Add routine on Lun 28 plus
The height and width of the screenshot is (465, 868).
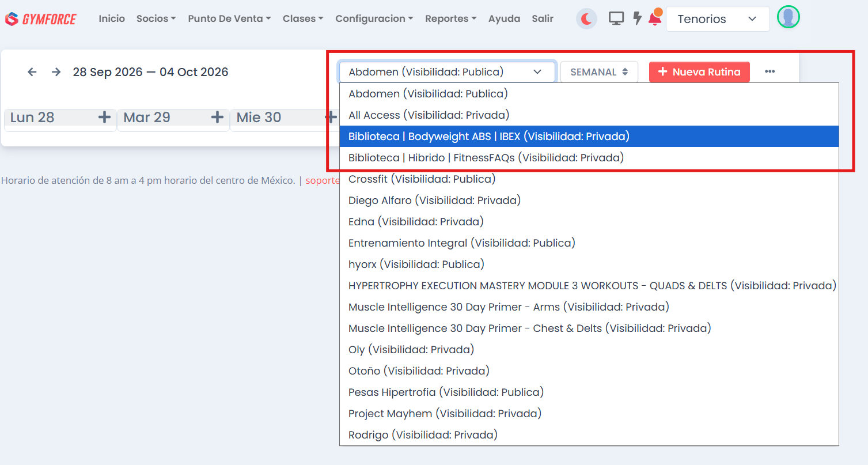tap(104, 118)
